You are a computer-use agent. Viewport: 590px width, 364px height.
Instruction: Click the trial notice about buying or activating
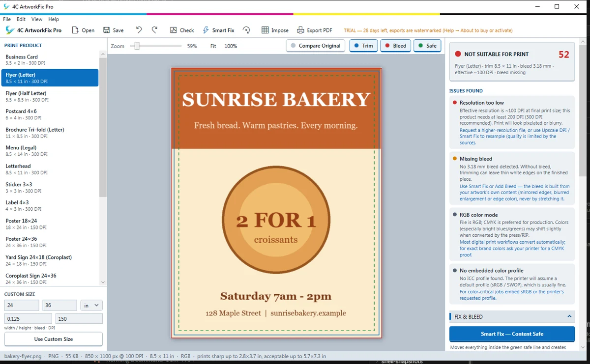(428, 30)
